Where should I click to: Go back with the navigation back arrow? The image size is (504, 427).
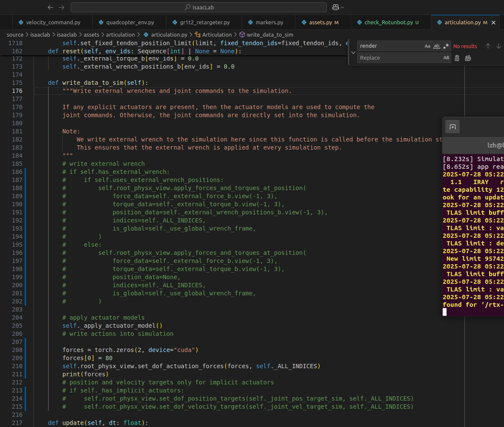[50, 7]
